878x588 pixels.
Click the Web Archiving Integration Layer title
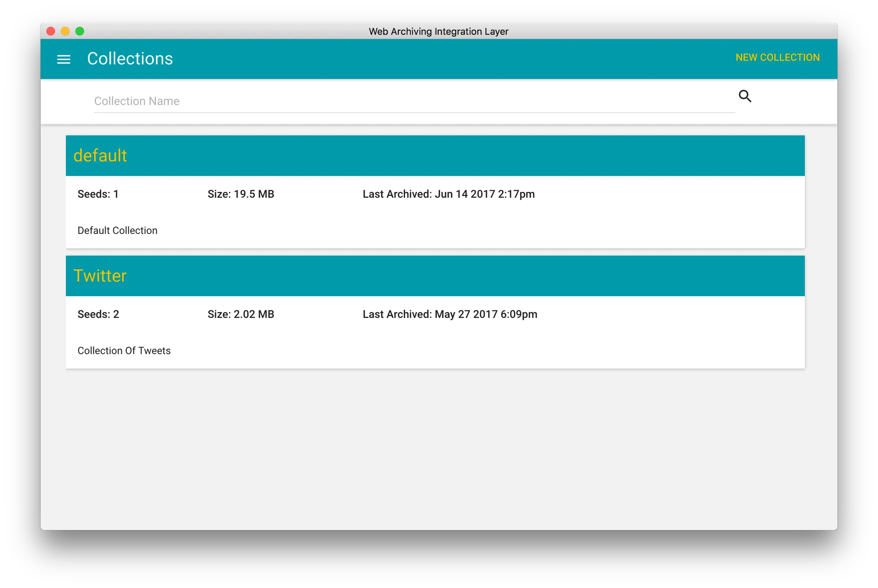tap(439, 31)
